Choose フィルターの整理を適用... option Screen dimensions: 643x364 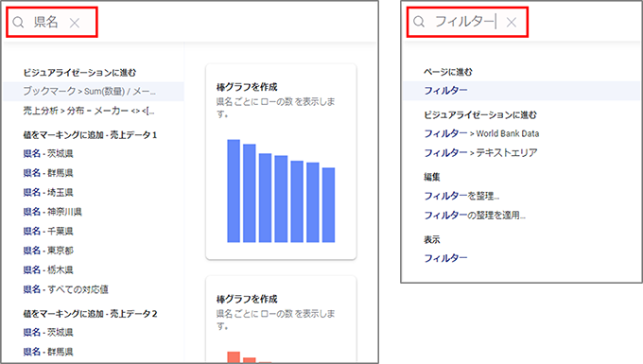(475, 216)
